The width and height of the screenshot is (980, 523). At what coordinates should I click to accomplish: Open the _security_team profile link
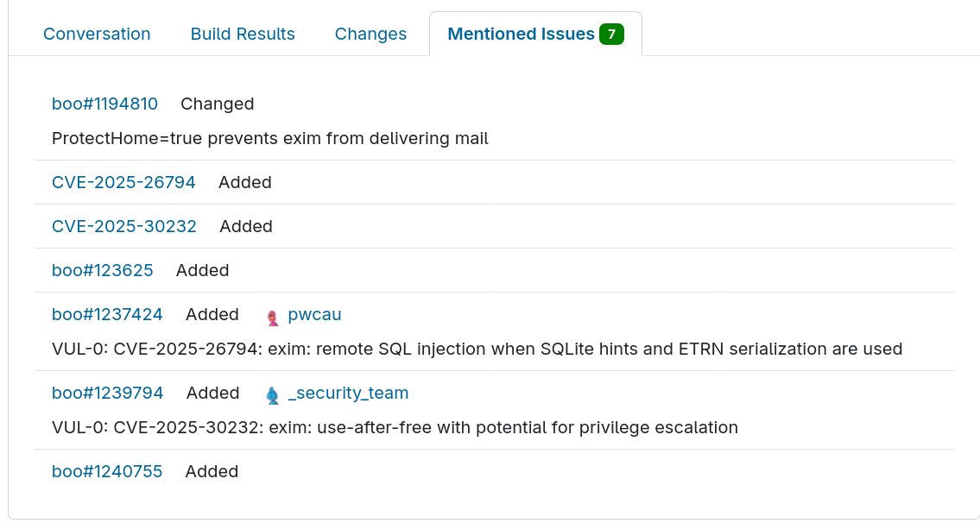tap(349, 393)
